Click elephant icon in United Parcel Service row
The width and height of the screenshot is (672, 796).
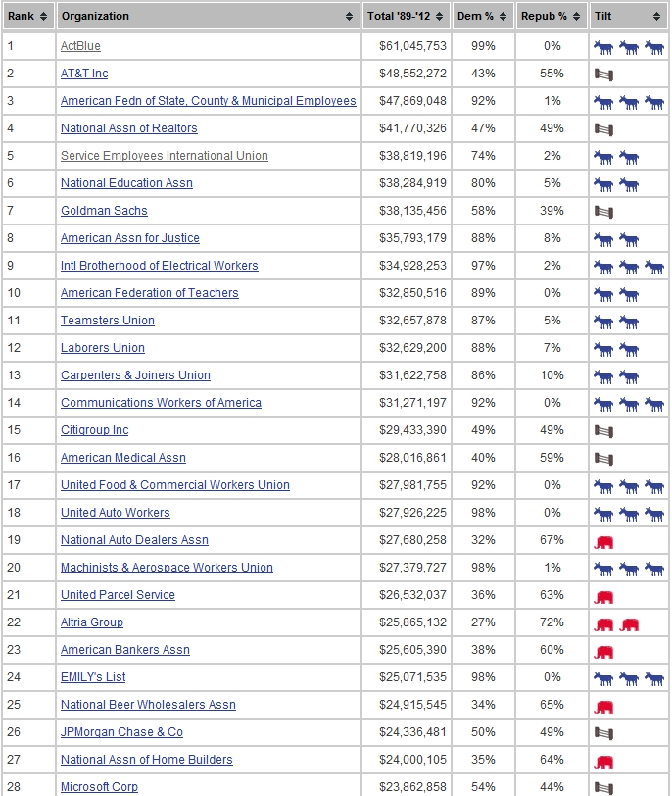(x=603, y=596)
